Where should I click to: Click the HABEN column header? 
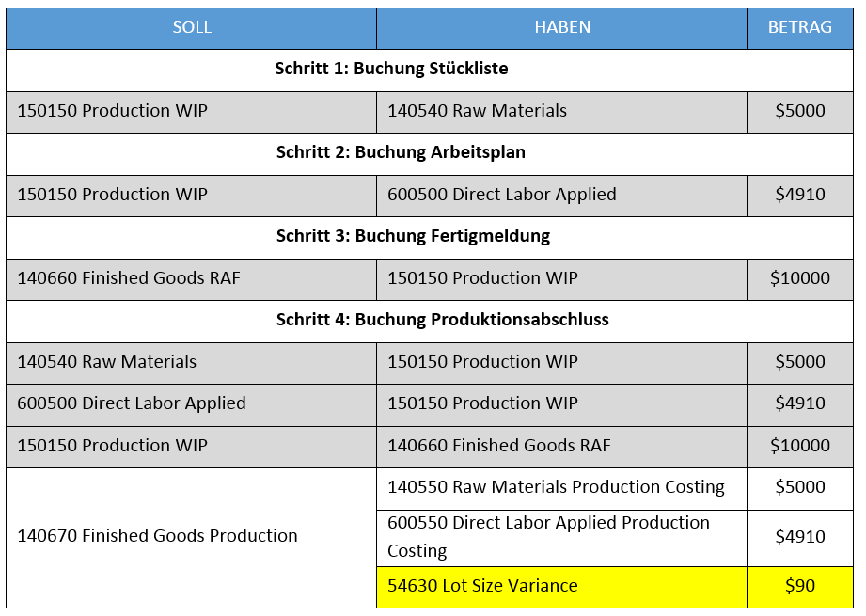point(562,27)
